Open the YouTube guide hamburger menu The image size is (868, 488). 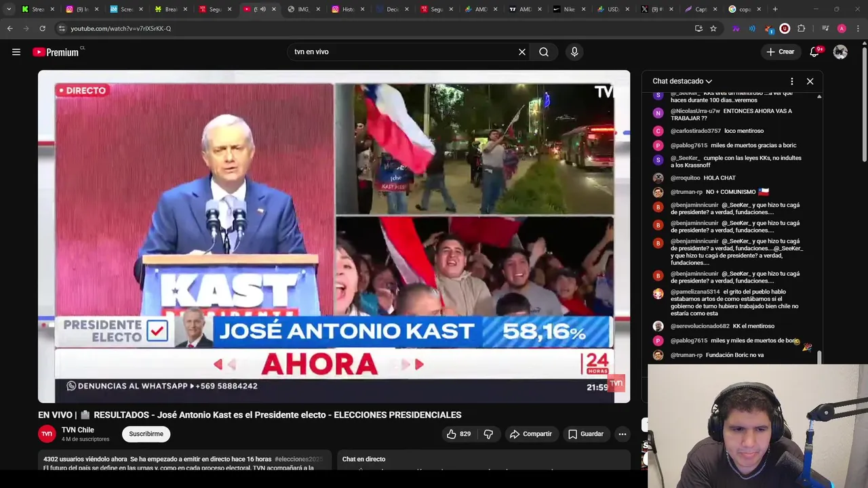16,52
